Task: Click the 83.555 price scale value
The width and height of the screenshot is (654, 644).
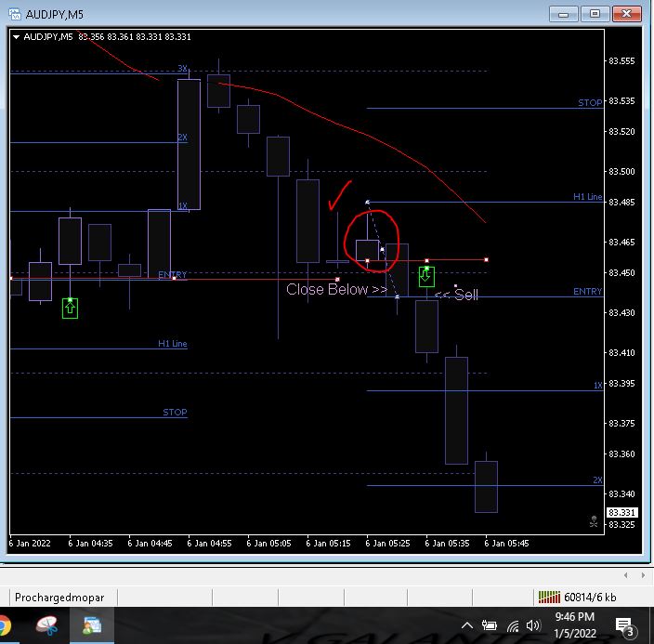Action: tap(621, 61)
